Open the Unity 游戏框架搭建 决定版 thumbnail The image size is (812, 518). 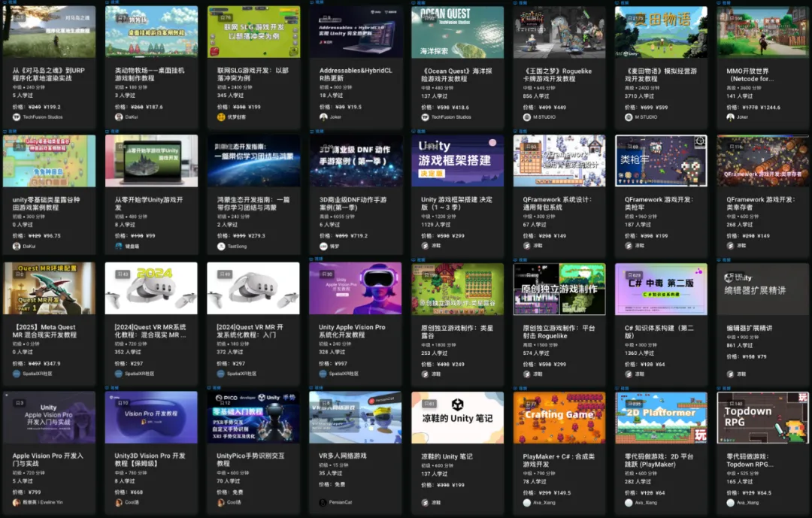[x=457, y=161]
